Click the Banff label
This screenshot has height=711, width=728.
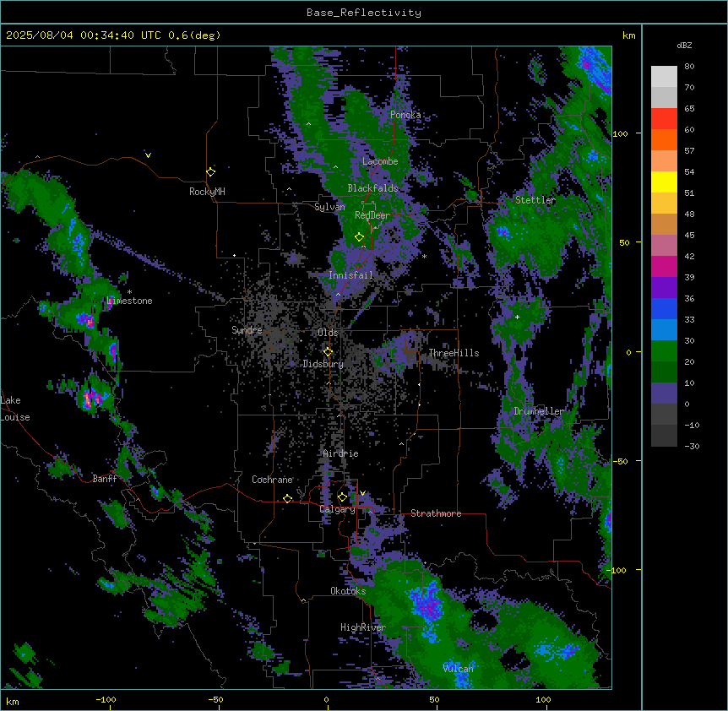[x=105, y=479]
